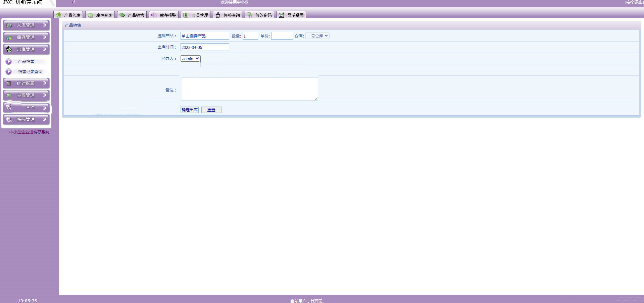Open the 会员管理 top tab
Viewport: 644px width, 303px height.
coord(196,15)
